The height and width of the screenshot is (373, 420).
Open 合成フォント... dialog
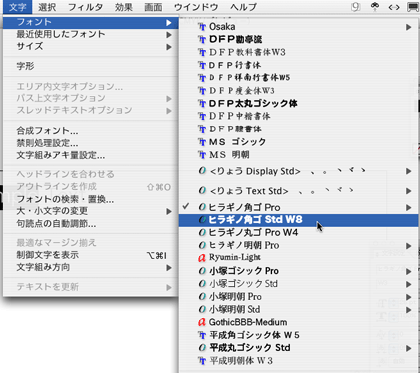coord(91,131)
